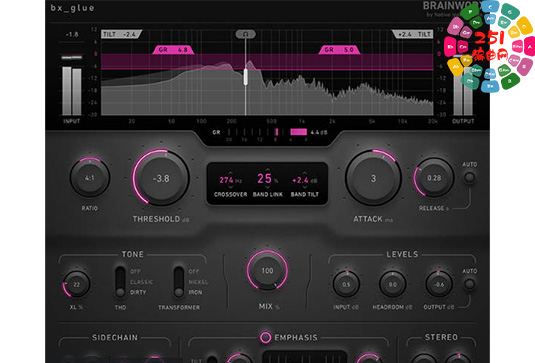Click the RATIO knob showing 4:1
The width and height of the screenshot is (535, 363).
click(x=90, y=178)
